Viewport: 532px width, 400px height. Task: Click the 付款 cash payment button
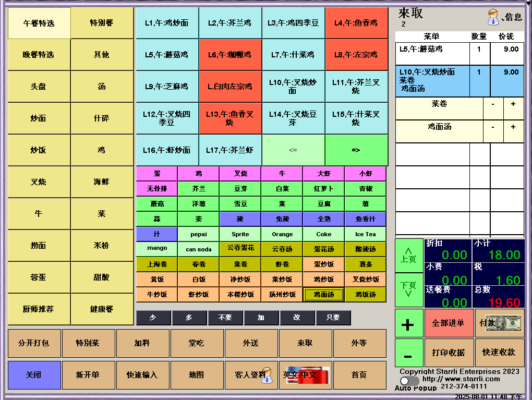coord(500,323)
